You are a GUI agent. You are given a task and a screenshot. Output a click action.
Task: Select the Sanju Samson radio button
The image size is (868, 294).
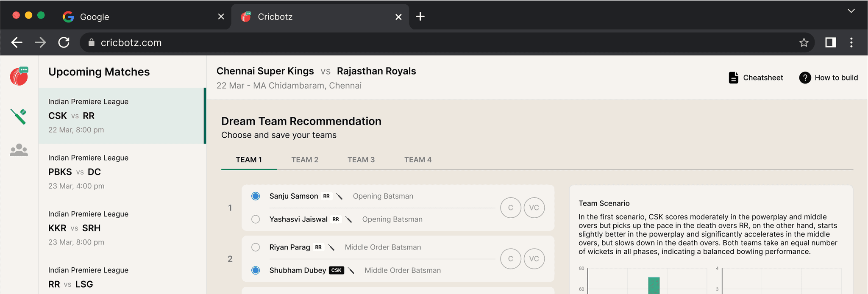[x=256, y=196]
